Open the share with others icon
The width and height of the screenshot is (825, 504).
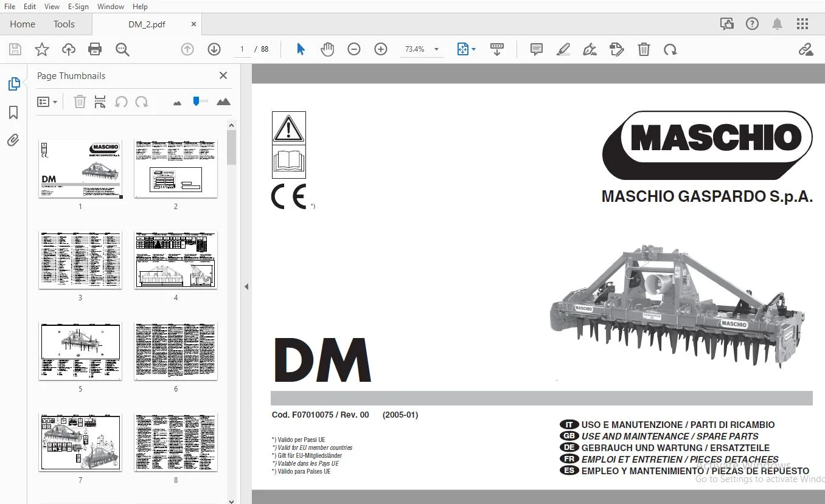click(727, 24)
